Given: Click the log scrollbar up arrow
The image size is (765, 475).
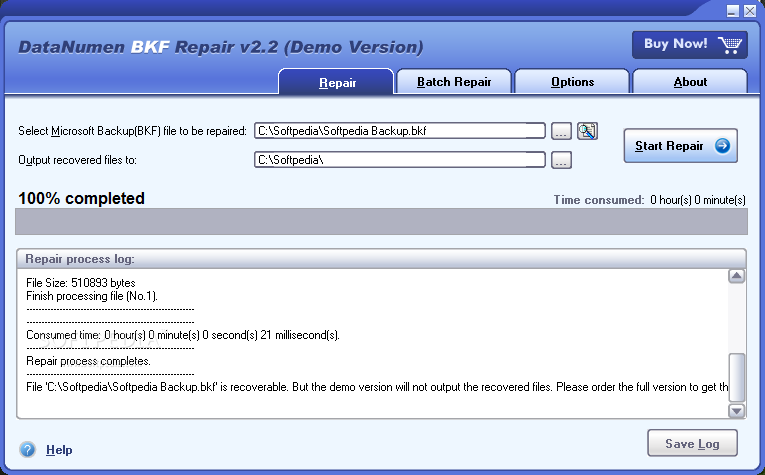Looking at the screenshot, I should click(736, 276).
